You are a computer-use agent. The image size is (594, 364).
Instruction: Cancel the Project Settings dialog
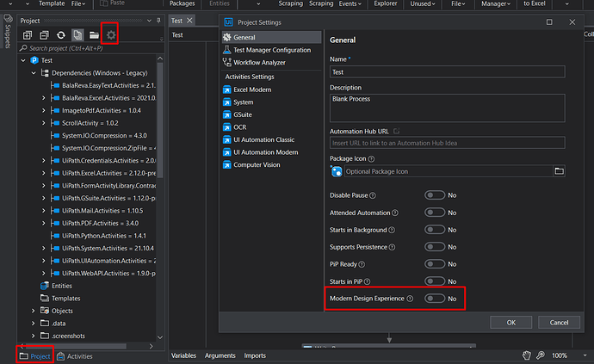(x=559, y=323)
